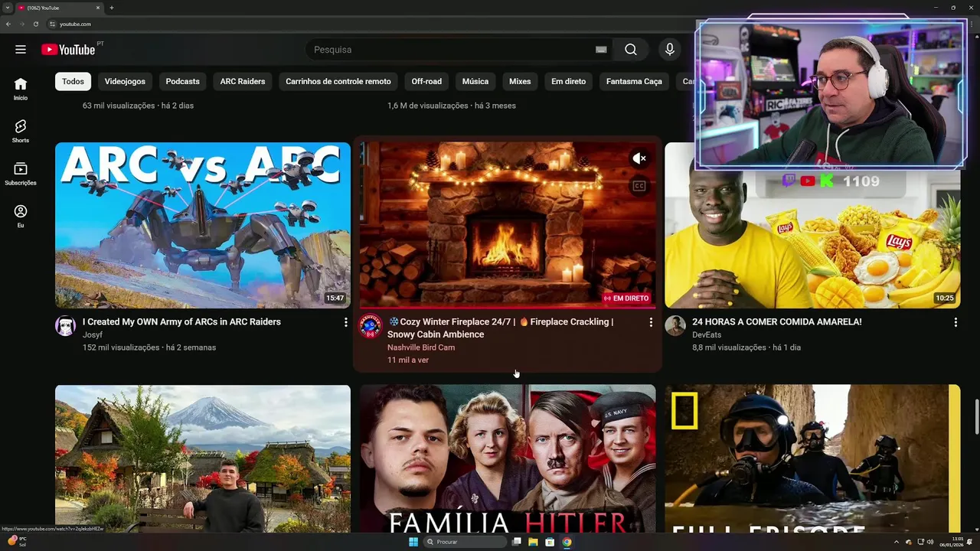
Task: Open title I Created My OWN Army of ARCs
Action: click(x=181, y=322)
